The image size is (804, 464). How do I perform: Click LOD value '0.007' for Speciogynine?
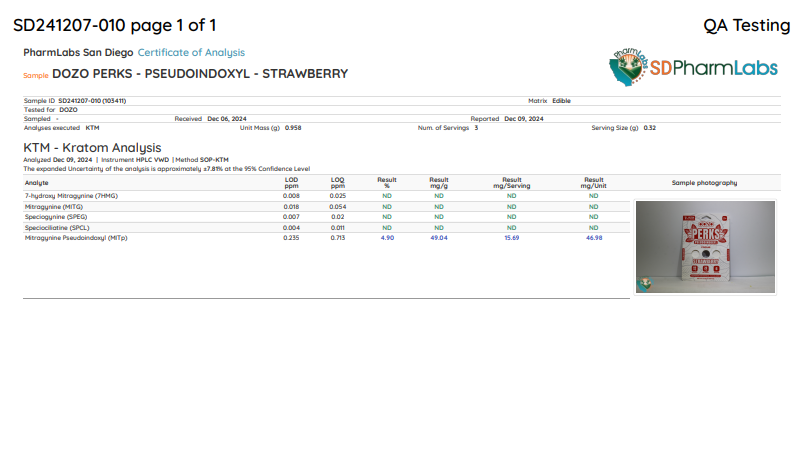tap(291, 217)
